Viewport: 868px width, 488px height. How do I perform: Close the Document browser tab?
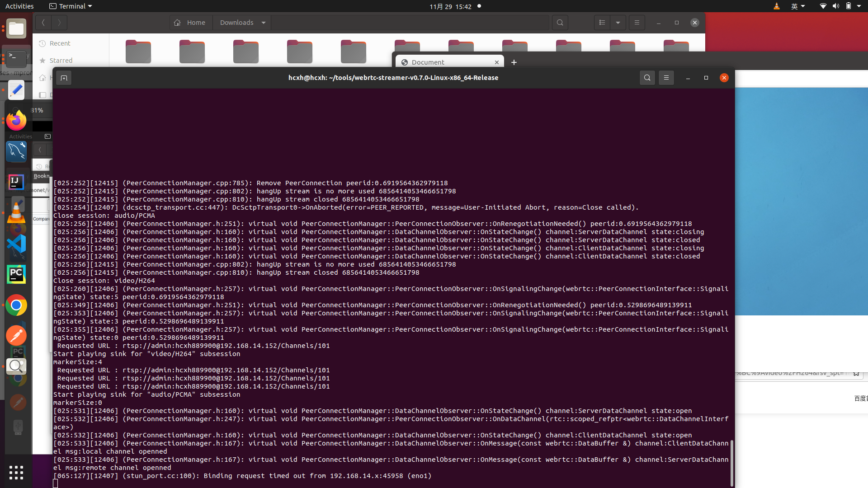pos(497,62)
